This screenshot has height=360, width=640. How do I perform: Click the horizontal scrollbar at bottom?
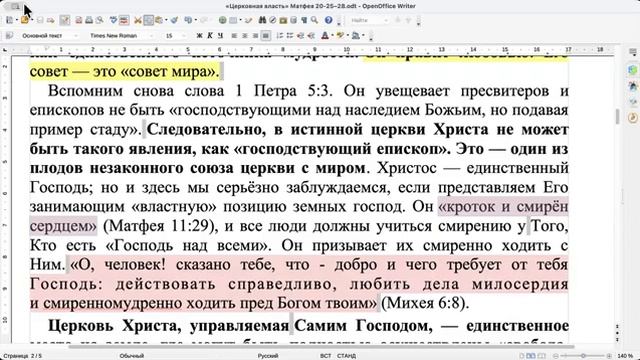(322, 347)
